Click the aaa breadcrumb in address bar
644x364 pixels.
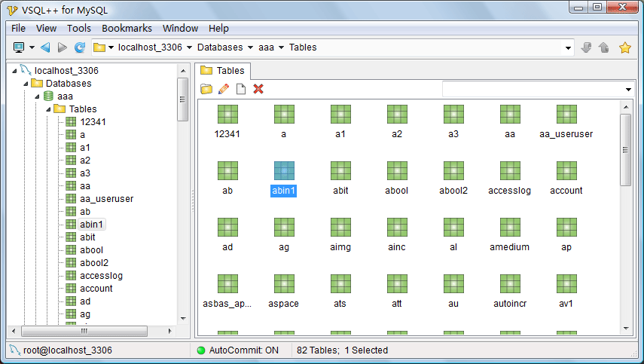[266, 47]
